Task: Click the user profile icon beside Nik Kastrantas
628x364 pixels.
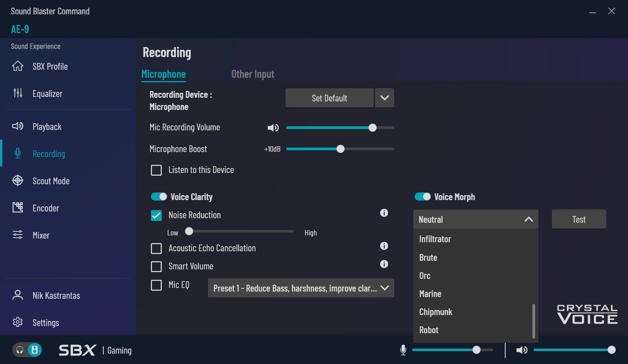Action: pyautogui.click(x=18, y=295)
